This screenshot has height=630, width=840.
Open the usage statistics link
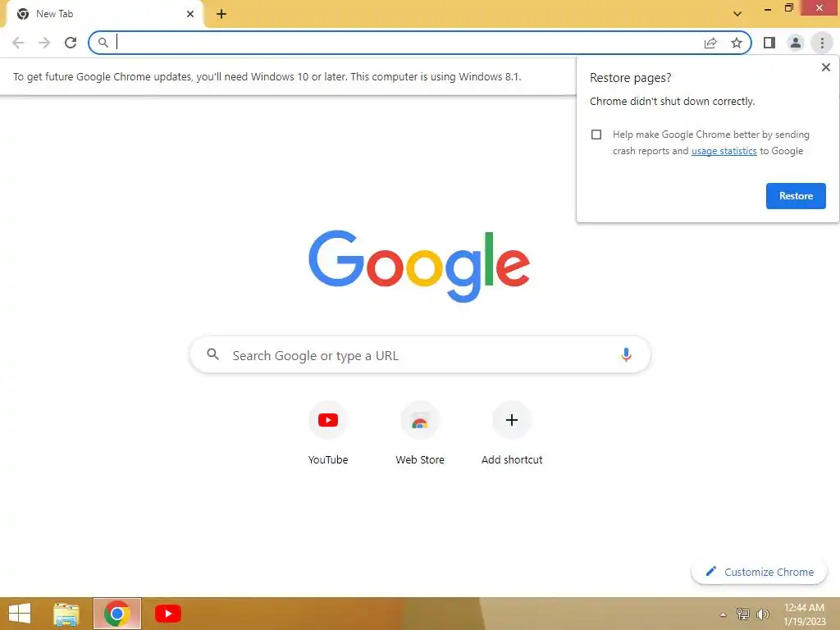point(724,151)
